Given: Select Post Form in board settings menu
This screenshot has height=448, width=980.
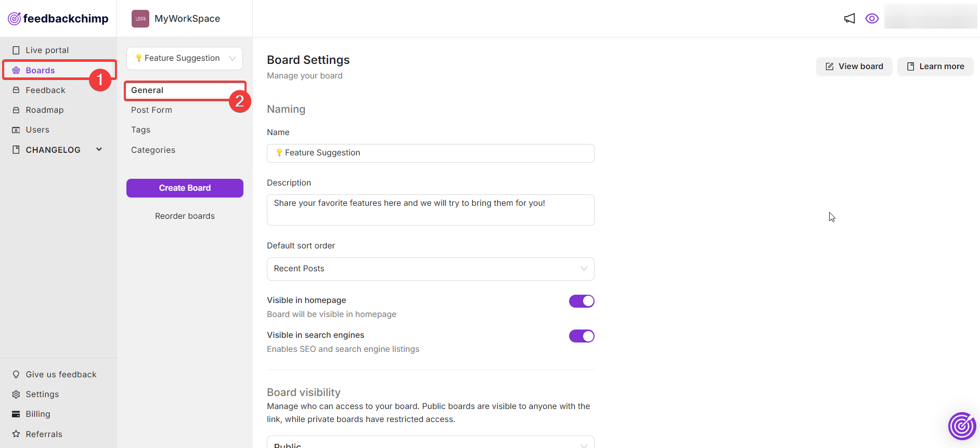Looking at the screenshot, I should click(x=151, y=110).
